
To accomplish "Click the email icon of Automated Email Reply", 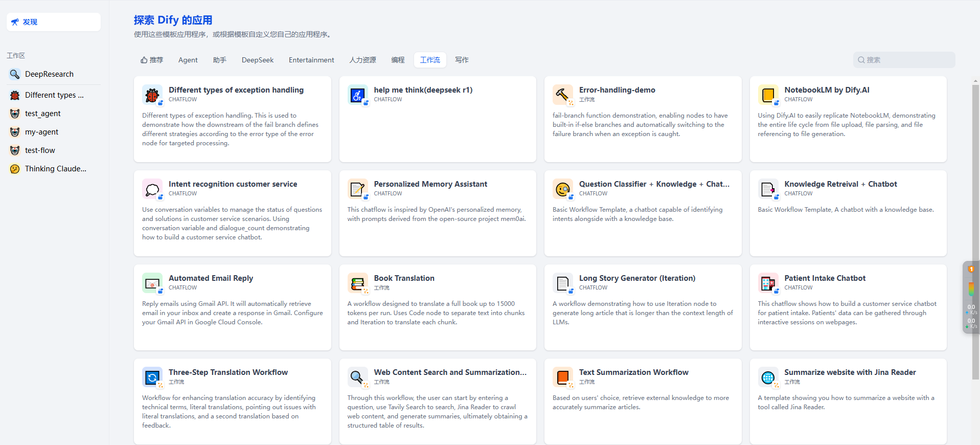I will [152, 283].
